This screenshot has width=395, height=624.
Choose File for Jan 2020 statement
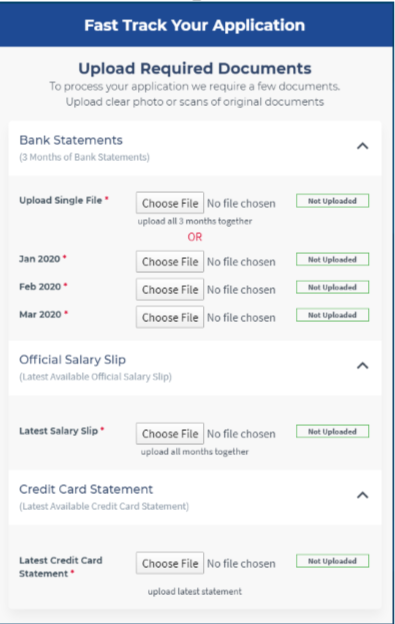(170, 261)
